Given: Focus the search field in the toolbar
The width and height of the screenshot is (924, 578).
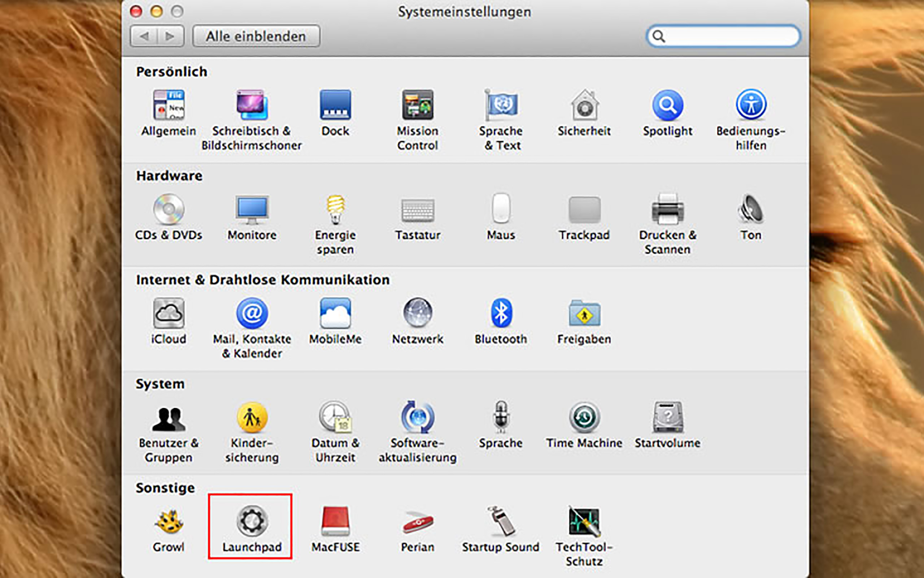Looking at the screenshot, I should coord(723,36).
